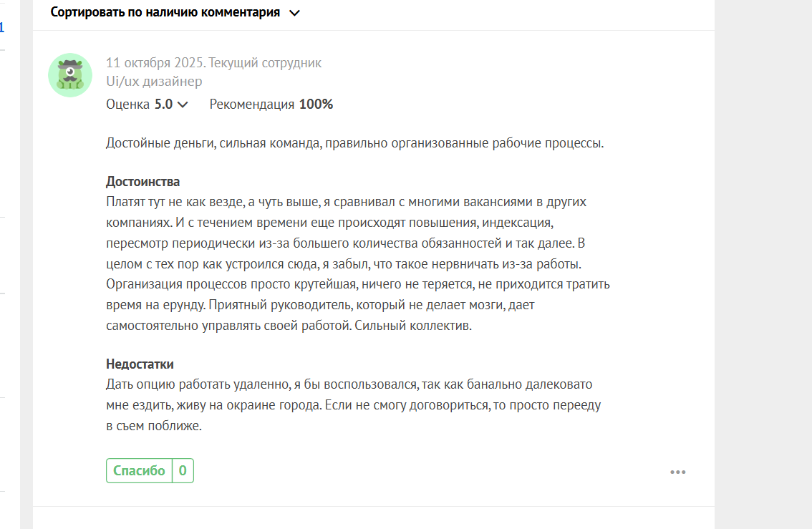Click the blue "1" link at left edge

click(x=2, y=28)
